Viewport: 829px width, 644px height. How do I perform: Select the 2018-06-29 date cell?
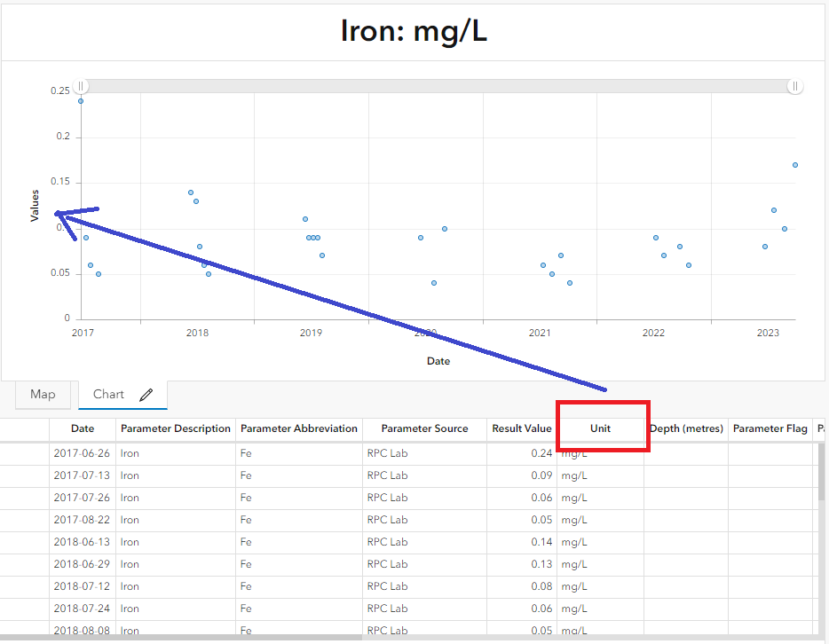click(x=82, y=564)
